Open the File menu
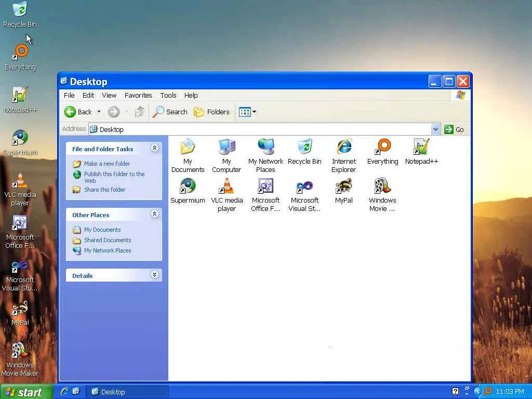The image size is (532, 399). click(x=69, y=96)
